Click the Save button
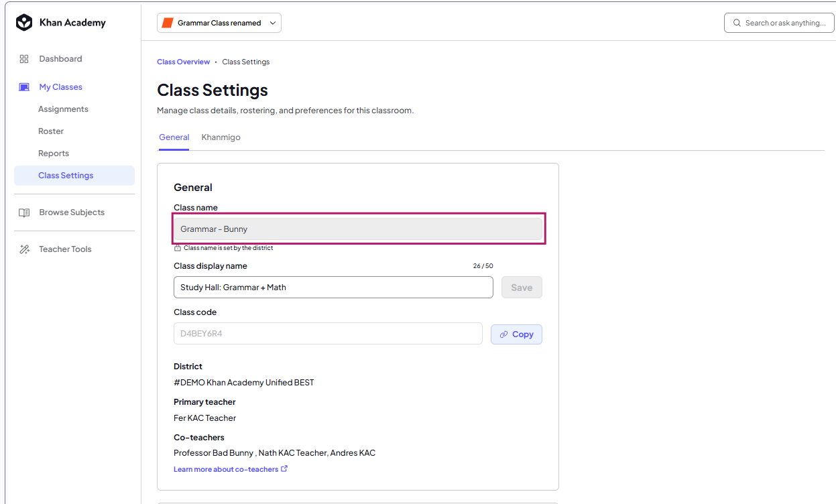Viewport: 836px width, 504px height. [x=522, y=288]
